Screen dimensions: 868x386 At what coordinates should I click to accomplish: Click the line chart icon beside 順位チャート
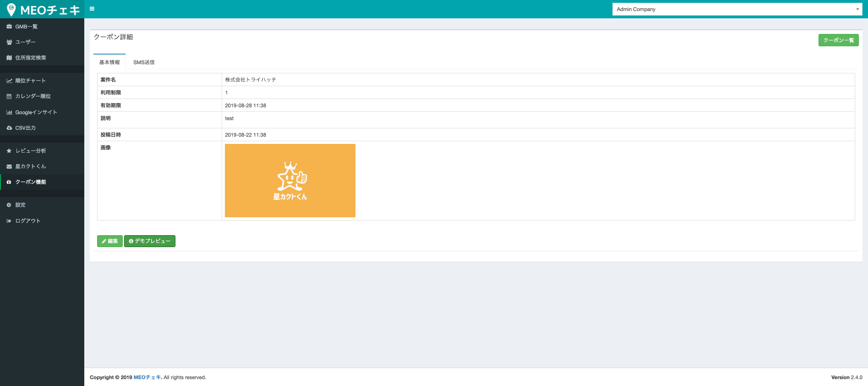[9, 81]
